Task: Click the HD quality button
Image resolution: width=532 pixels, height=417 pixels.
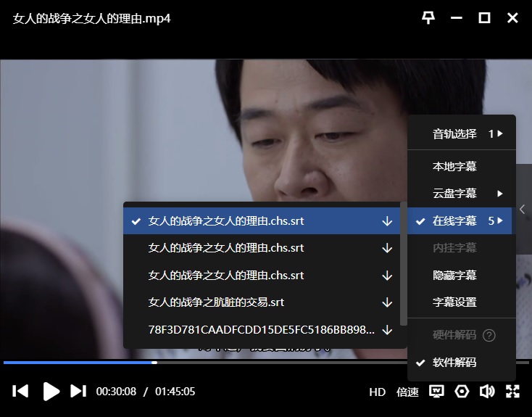Action: click(x=377, y=392)
